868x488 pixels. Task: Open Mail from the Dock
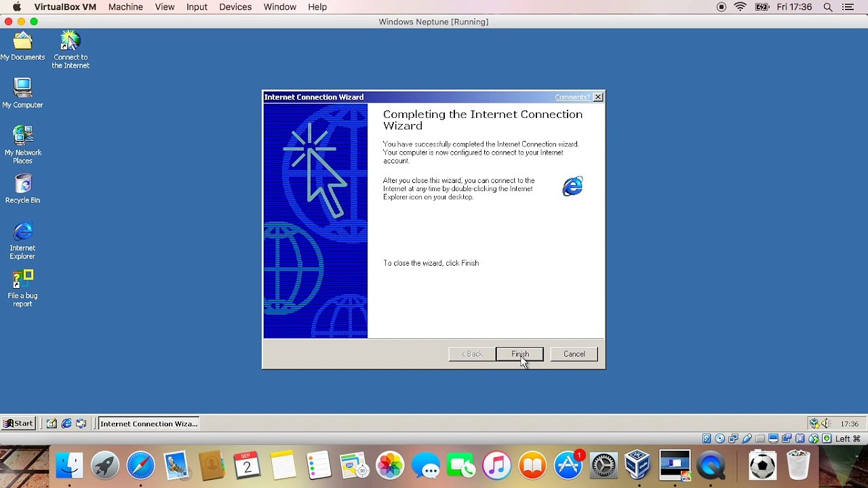pyautogui.click(x=176, y=466)
